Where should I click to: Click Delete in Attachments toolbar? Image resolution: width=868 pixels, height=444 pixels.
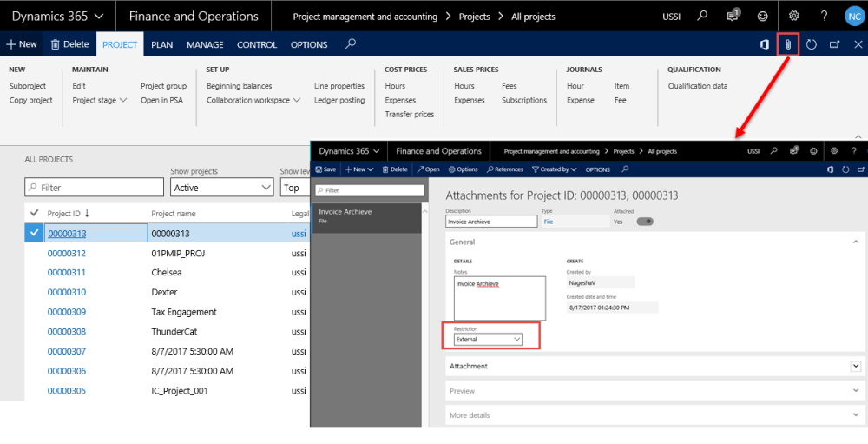pos(395,169)
